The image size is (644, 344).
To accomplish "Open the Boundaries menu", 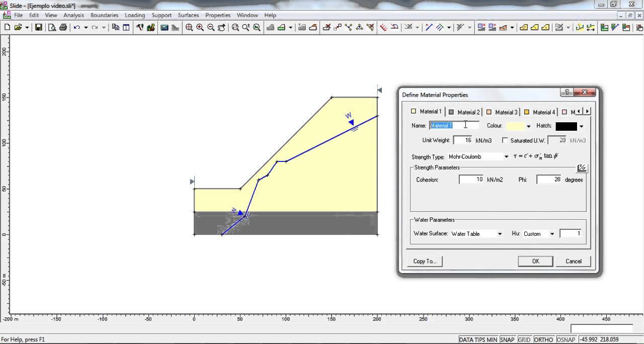I will click(104, 15).
